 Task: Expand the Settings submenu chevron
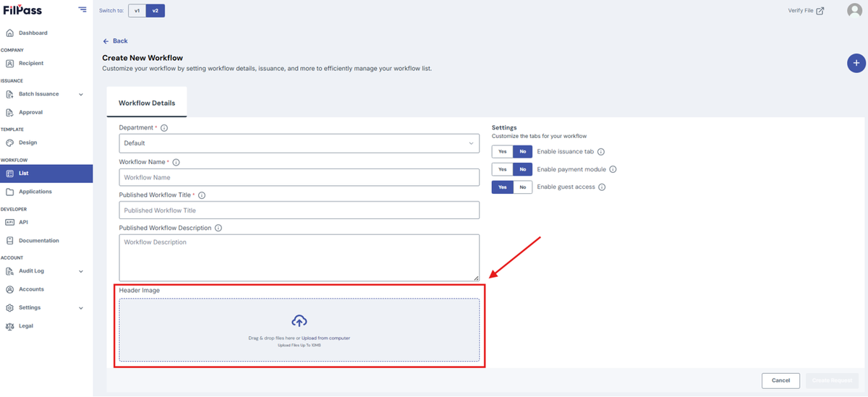point(81,308)
